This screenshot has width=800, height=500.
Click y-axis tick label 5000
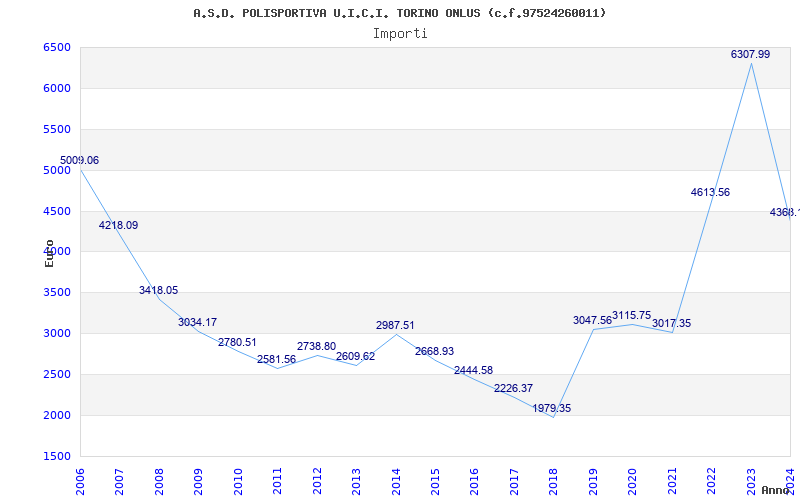click(57, 170)
